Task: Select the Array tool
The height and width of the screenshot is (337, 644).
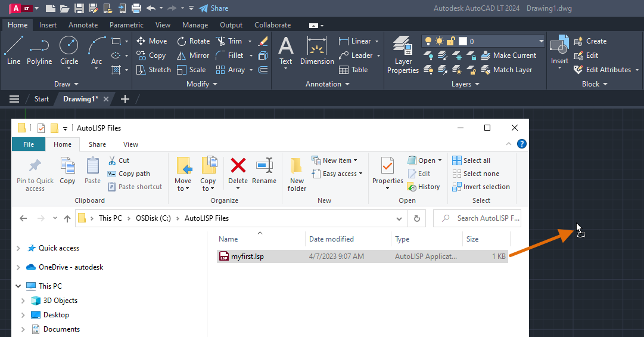Action: coord(231,70)
